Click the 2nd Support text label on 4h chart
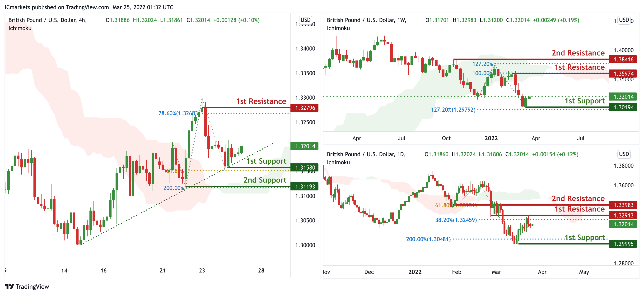Image resolution: width=644 pixels, height=295 pixels. tap(265, 180)
